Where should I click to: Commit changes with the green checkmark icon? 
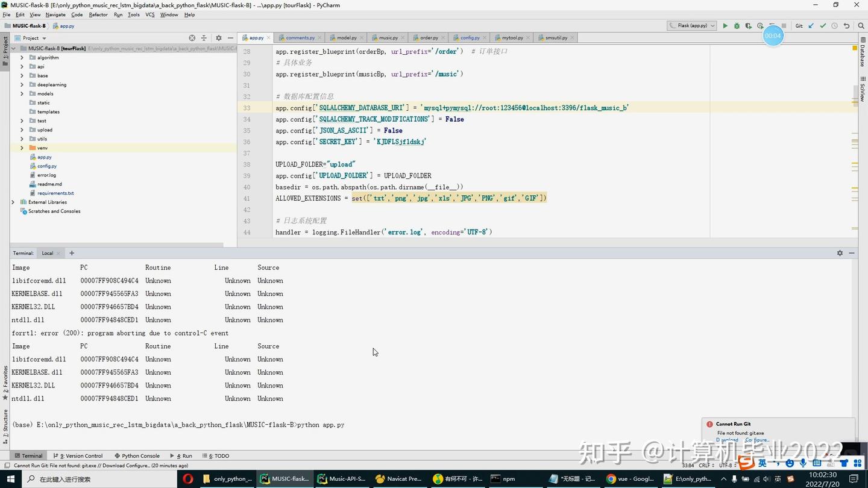[x=822, y=25]
